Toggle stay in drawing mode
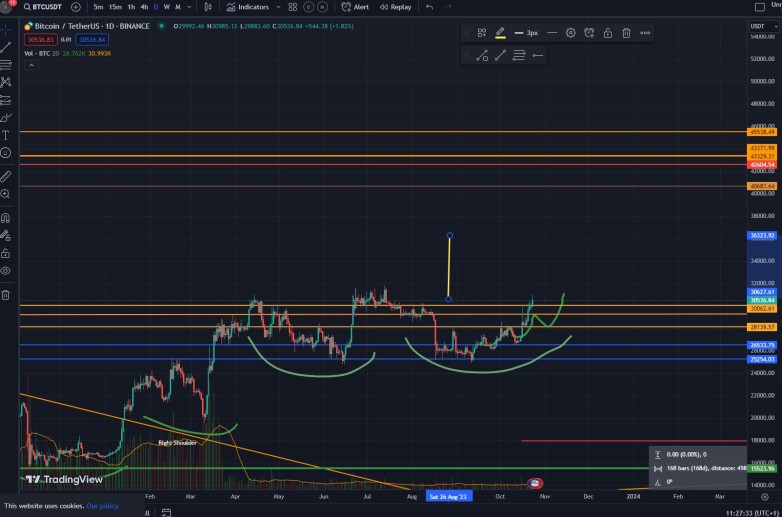Screen dimensions: 782x517 coord(6,235)
